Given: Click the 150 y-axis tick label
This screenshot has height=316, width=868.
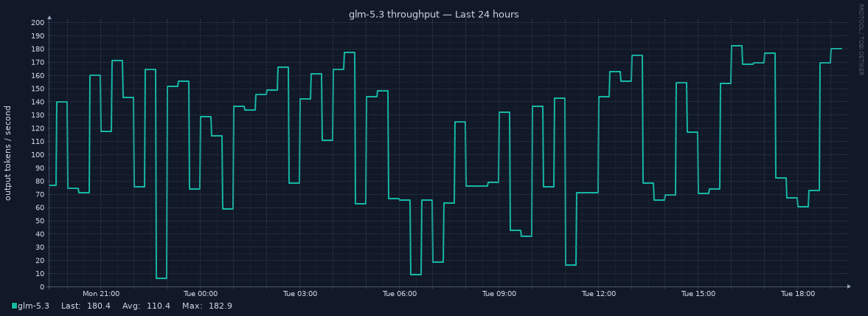Looking at the screenshot, I should tap(38, 89).
